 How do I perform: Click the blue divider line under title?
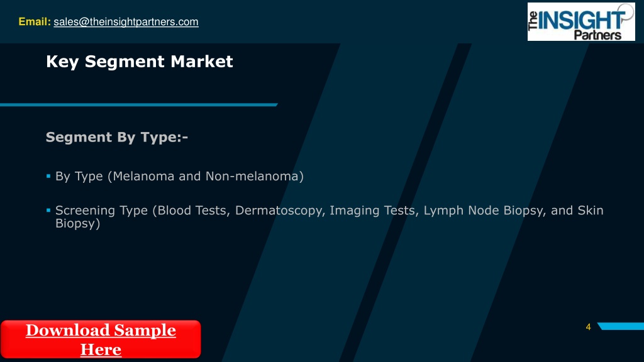[x=138, y=104]
